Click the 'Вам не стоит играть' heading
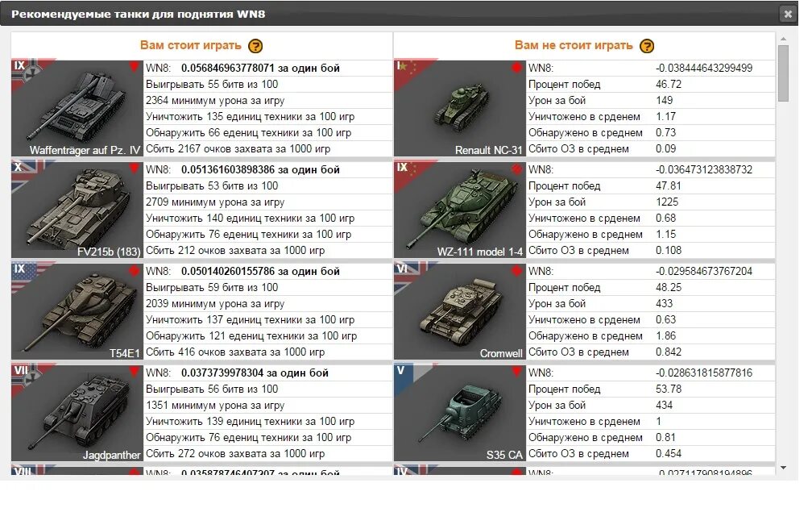 [574, 46]
